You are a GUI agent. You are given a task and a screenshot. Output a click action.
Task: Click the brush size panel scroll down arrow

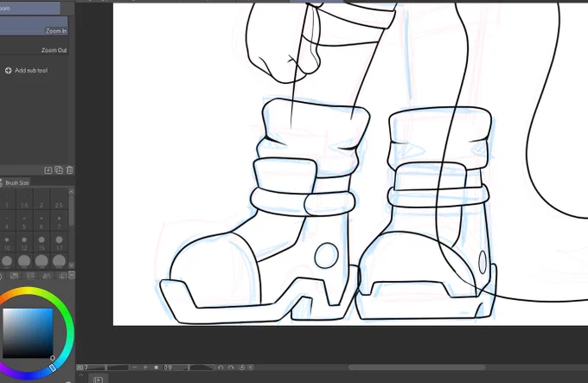tap(71, 265)
